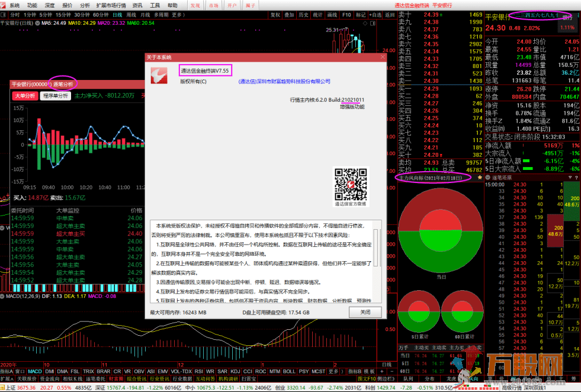Add stock via +自选 button
Image resolution: width=581 pixels, height=392 pixels.
[x=375, y=15]
